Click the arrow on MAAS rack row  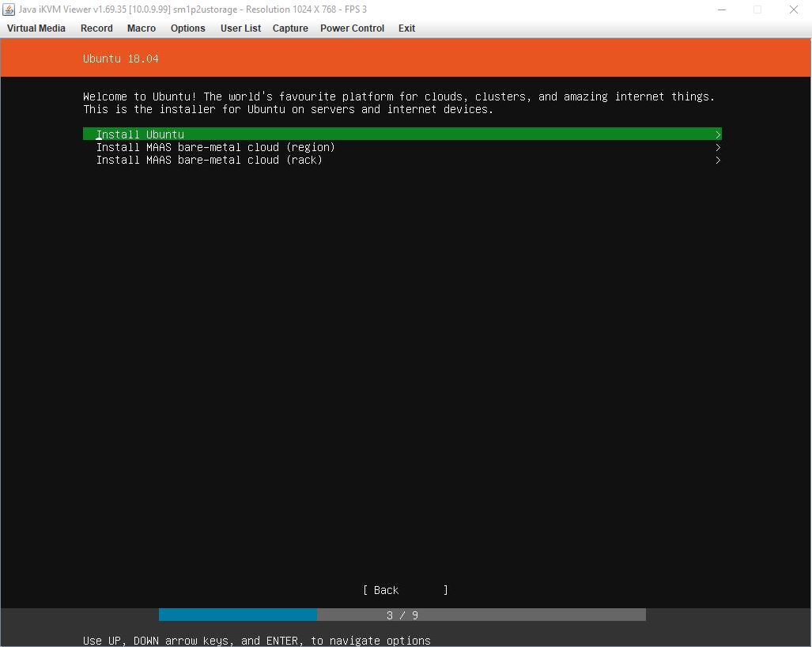point(718,161)
